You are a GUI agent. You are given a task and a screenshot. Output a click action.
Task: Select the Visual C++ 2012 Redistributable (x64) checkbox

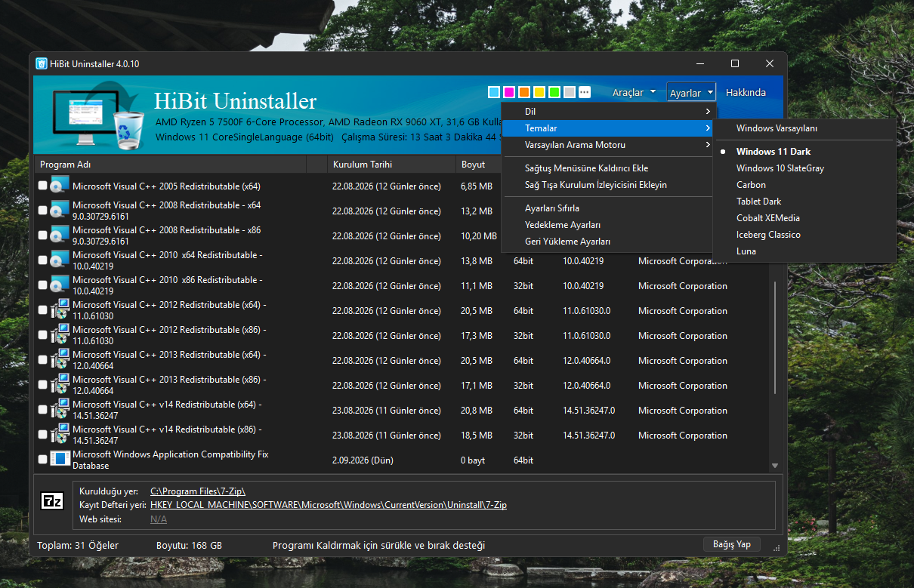pyautogui.click(x=42, y=310)
